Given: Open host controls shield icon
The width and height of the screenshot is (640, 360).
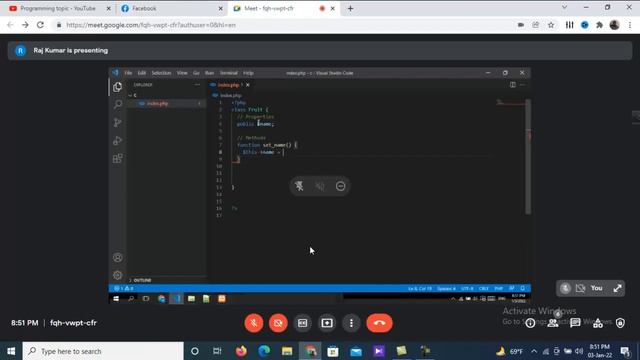Looking at the screenshot, I should point(620,323).
